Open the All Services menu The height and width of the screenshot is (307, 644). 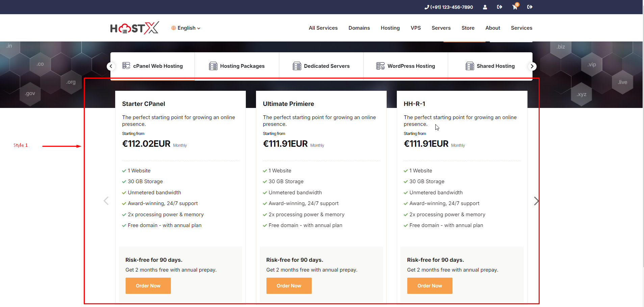coord(323,28)
